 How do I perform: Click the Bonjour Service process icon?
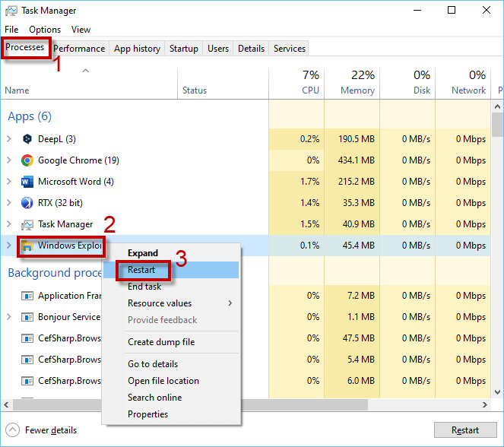point(27,317)
